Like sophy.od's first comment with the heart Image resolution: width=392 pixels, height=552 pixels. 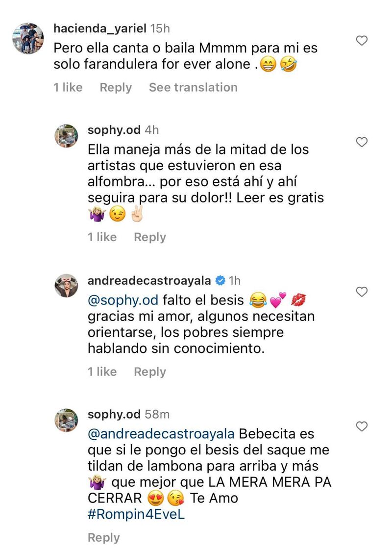[361, 142]
